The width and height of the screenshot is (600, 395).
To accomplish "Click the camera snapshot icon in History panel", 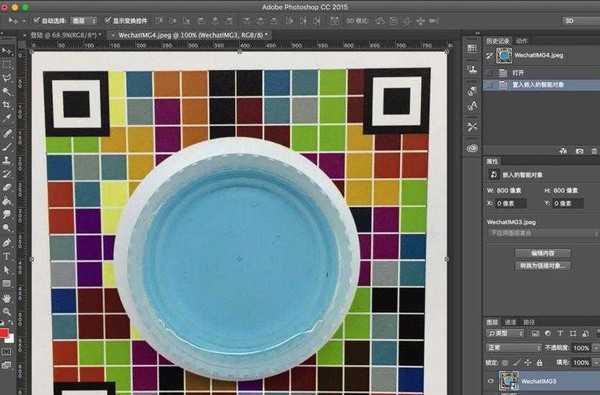I will click(x=579, y=151).
